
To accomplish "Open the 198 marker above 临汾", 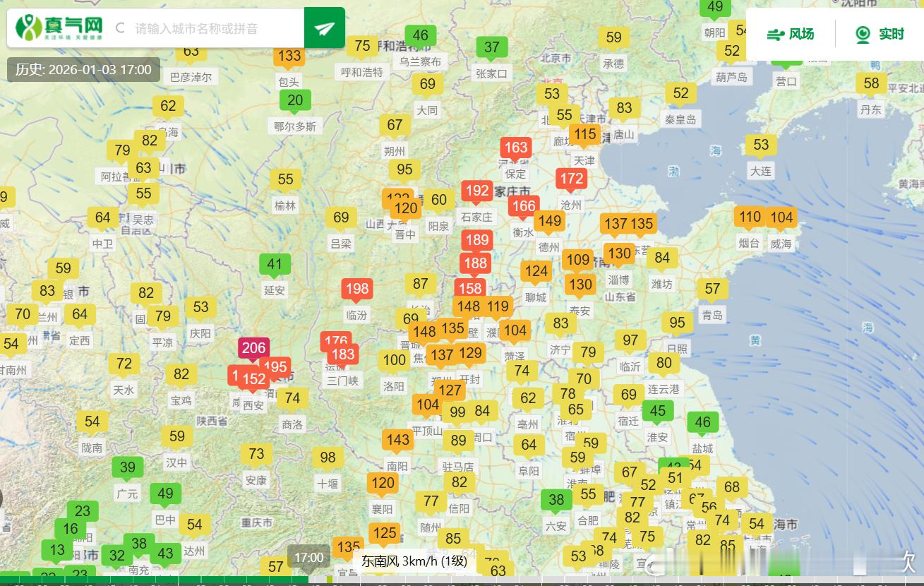I will point(357,290).
